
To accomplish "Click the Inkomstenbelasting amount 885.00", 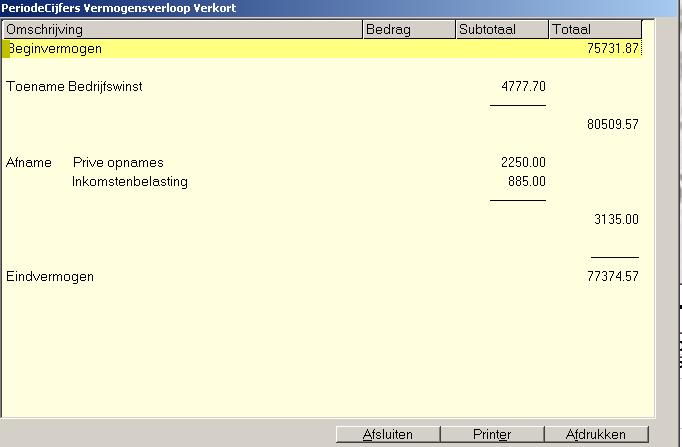I will (527, 181).
